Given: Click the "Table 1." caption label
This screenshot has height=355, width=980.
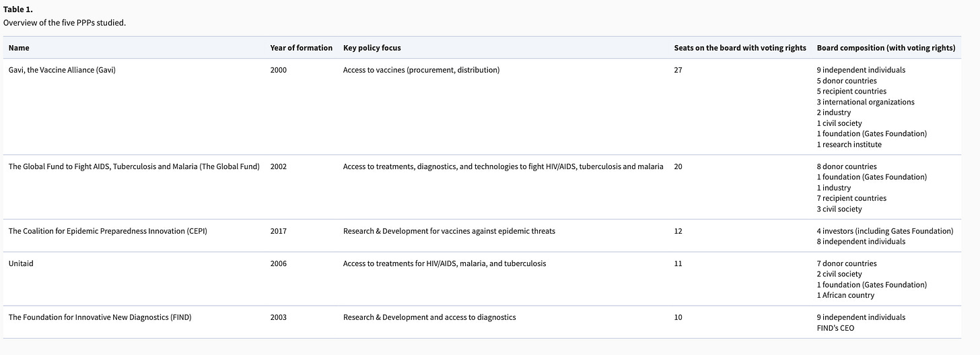Looking at the screenshot, I should point(18,9).
